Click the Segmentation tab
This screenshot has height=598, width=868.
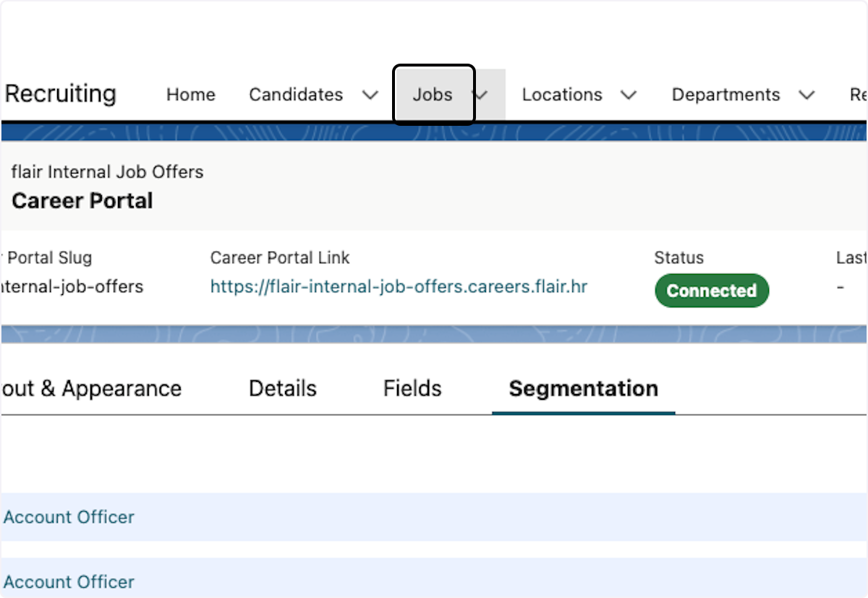pos(583,388)
